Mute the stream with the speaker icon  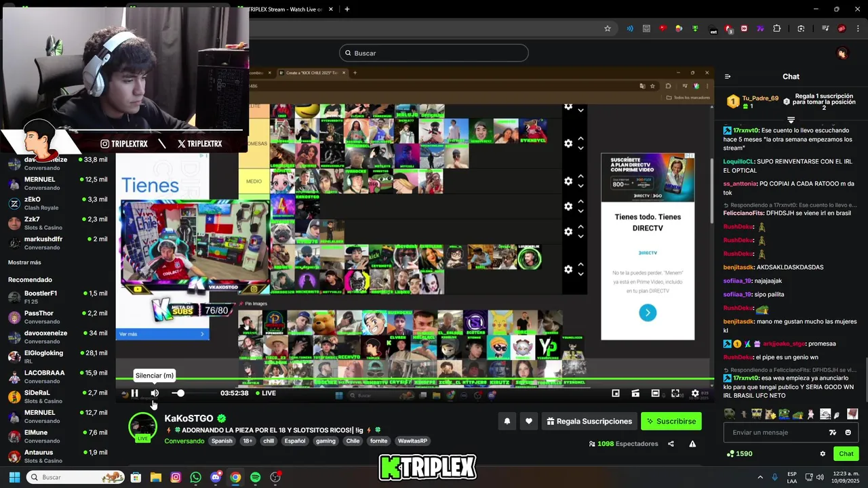coord(155,393)
